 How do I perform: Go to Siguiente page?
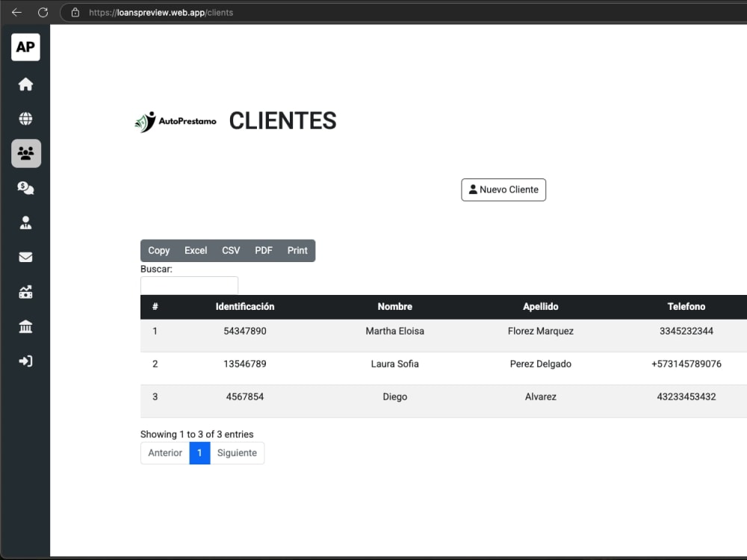point(237,453)
